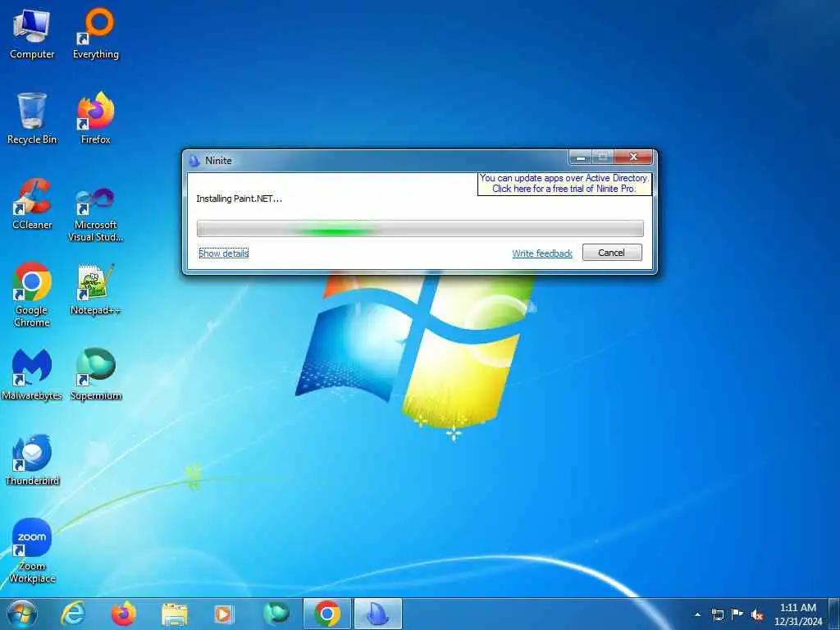Select the Notepad++ desktop shortcut
This screenshot has width=840, height=630.
(96, 290)
